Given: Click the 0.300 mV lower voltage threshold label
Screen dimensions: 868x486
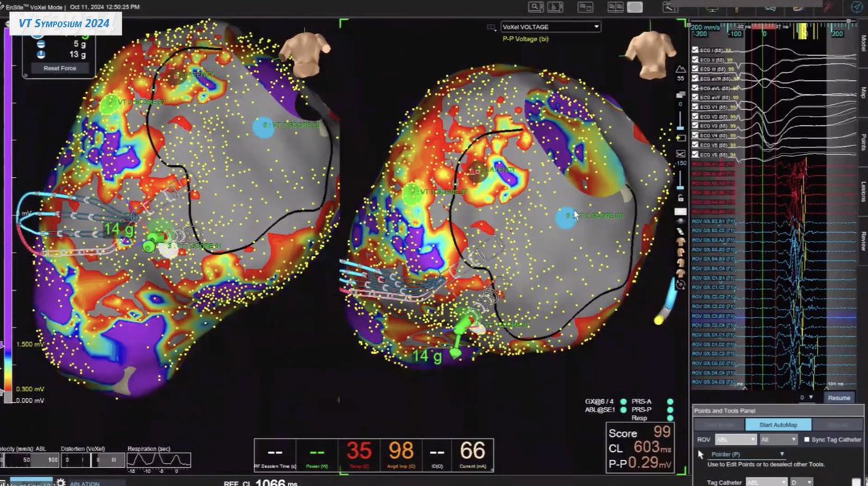Looking at the screenshot, I should coord(30,391).
